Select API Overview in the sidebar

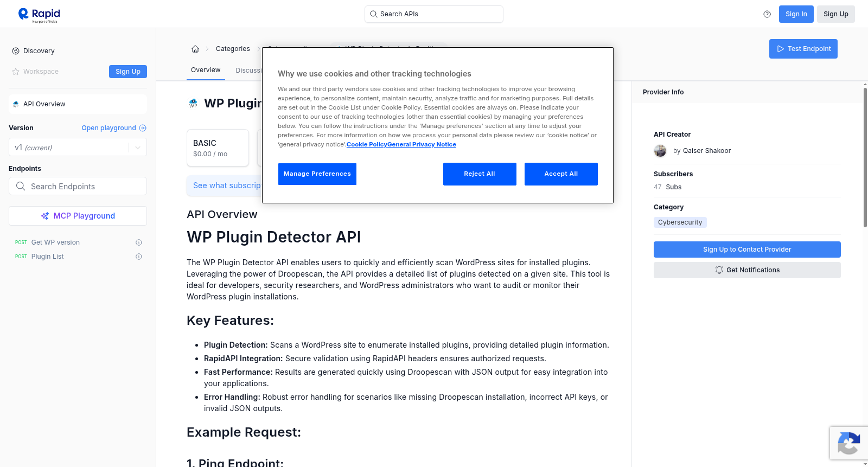tap(78, 104)
